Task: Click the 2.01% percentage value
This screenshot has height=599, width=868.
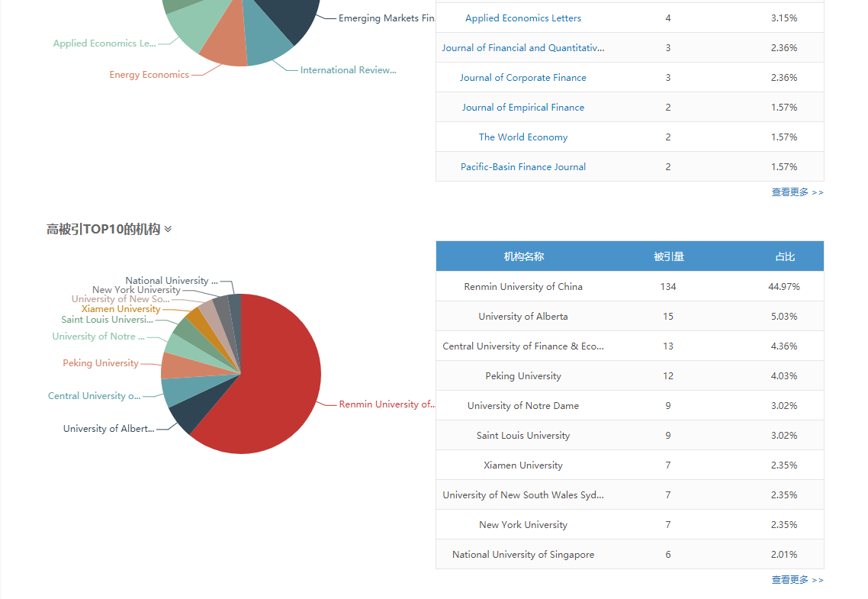Action: [x=784, y=555]
